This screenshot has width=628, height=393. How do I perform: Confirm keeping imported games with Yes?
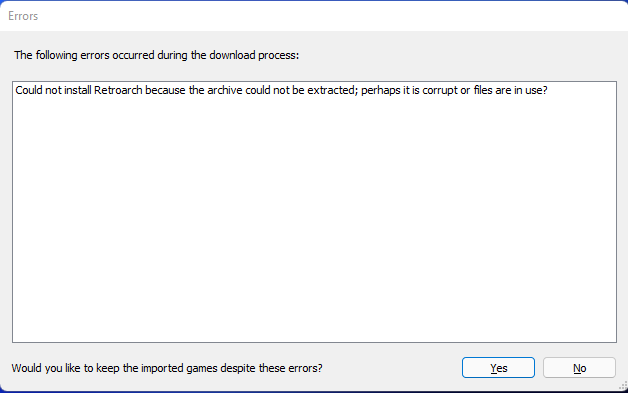point(498,367)
